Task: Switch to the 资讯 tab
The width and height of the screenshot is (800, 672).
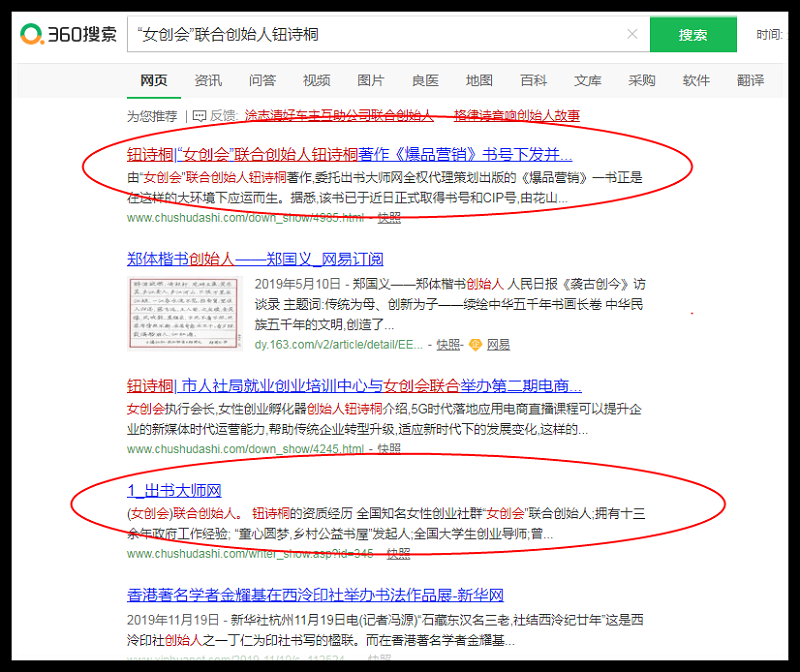Action: 208,81
